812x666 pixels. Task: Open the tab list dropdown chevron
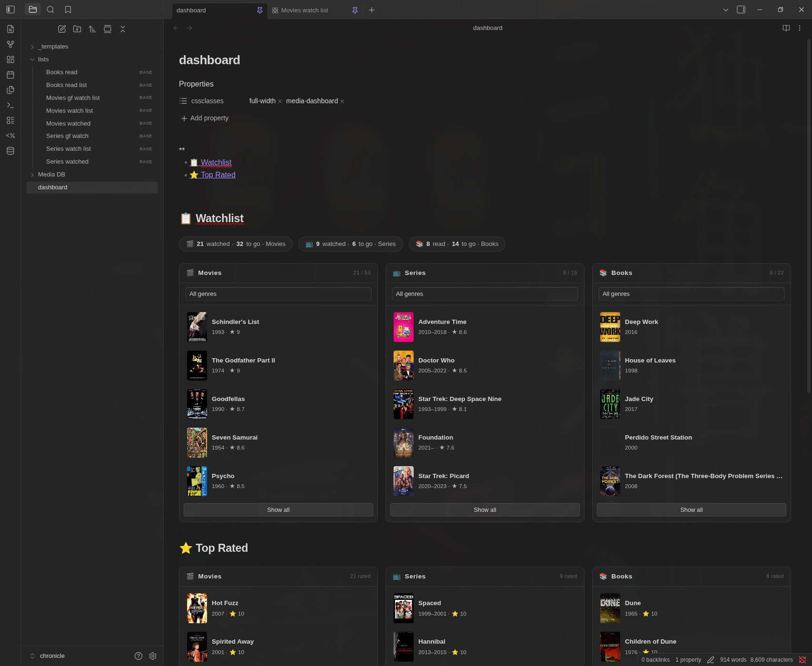click(726, 10)
